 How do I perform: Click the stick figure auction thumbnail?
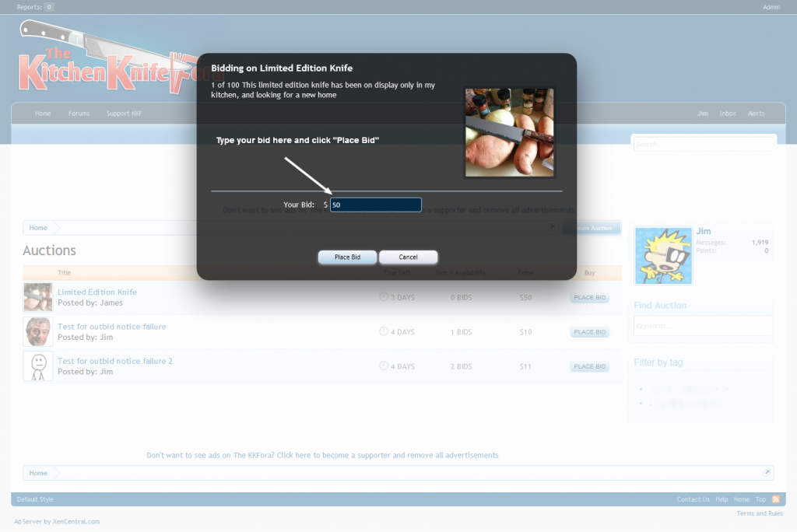point(38,366)
